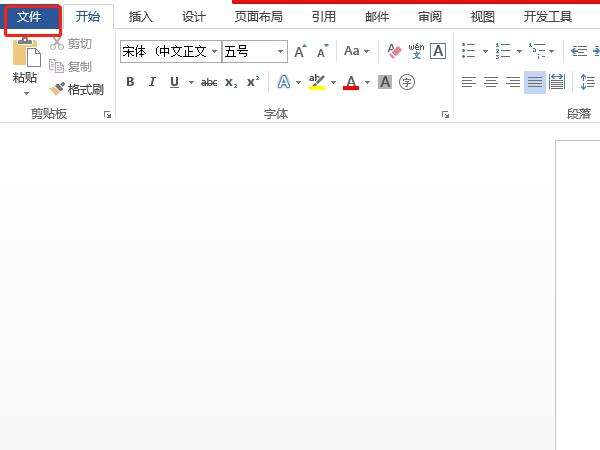Decrease paragraph indent

coord(579,51)
